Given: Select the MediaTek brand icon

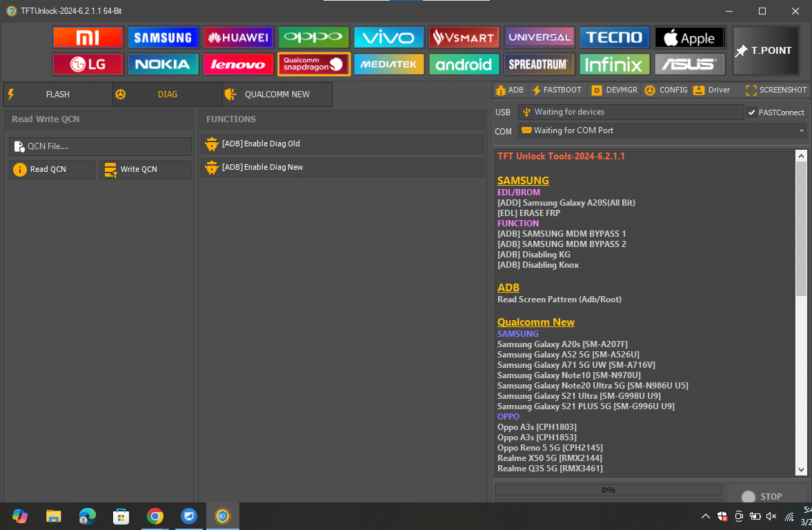Looking at the screenshot, I should point(388,64).
